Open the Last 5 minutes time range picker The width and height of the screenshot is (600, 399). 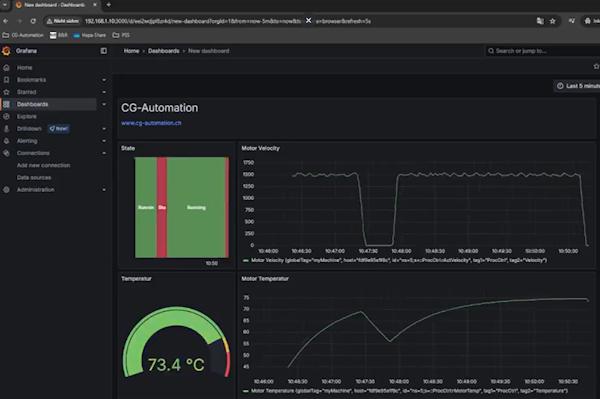coord(577,86)
